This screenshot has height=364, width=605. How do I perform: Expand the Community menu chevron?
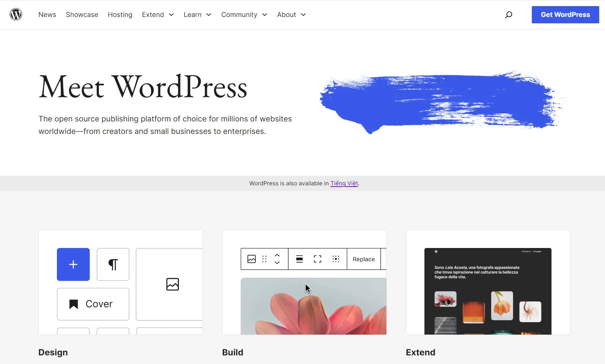coord(265,15)
